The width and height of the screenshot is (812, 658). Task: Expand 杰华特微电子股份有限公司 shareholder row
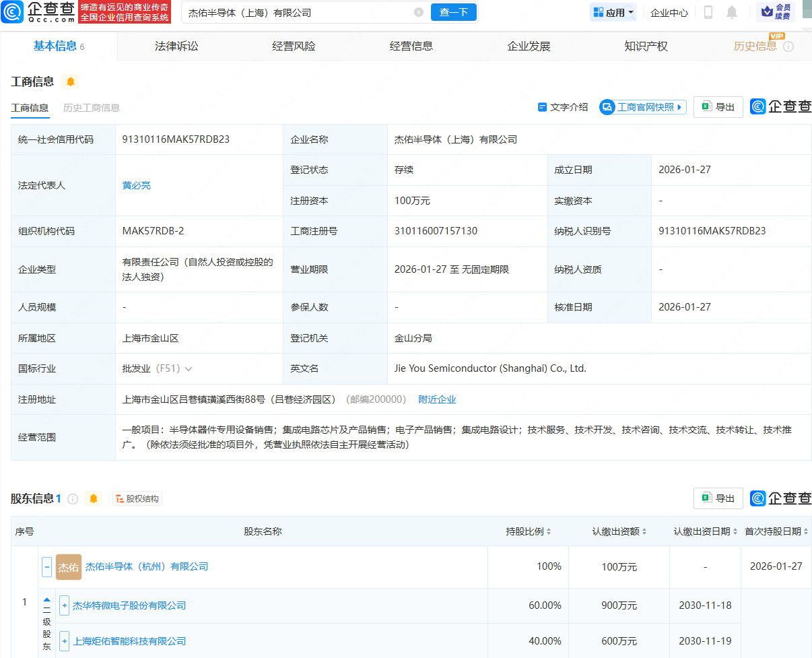[65, 605]
